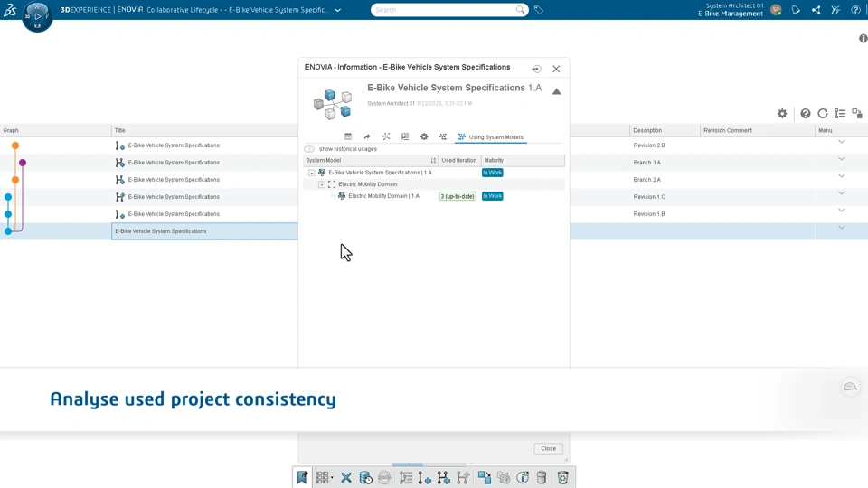Switch to the gear configuration tab

point(424,136)
